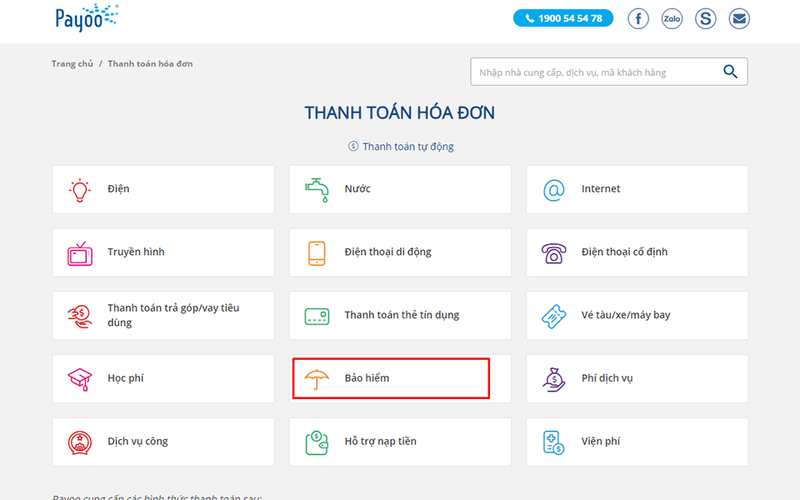
Task: Open Điện thoại di động label
Action: (388, 252)
